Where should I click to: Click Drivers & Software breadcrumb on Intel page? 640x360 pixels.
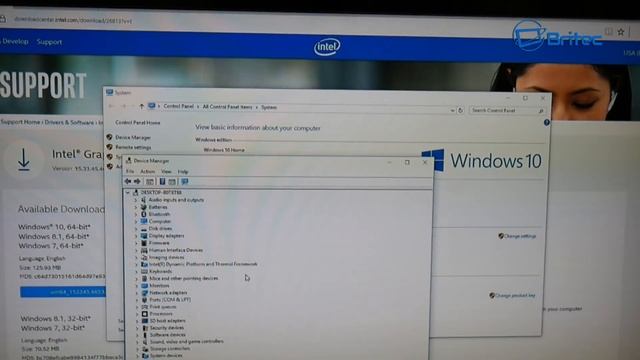(69, 122)
